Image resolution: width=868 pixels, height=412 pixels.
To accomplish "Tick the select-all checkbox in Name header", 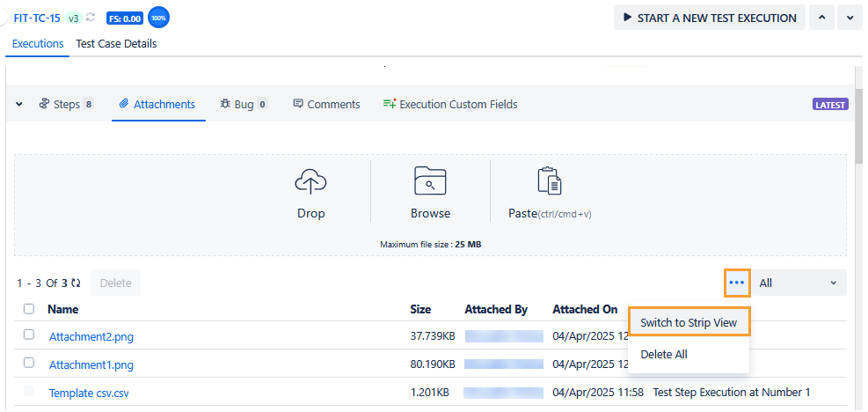I will [x=29, y=309].
